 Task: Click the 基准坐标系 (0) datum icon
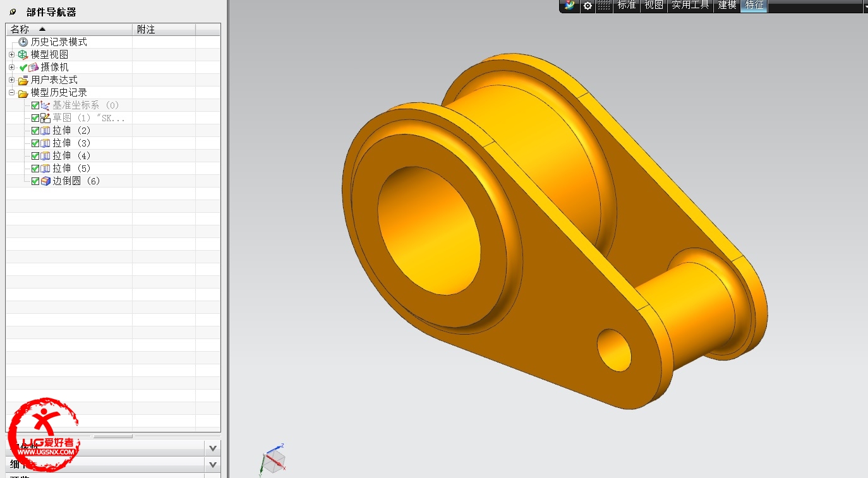(x=45, y=105)
